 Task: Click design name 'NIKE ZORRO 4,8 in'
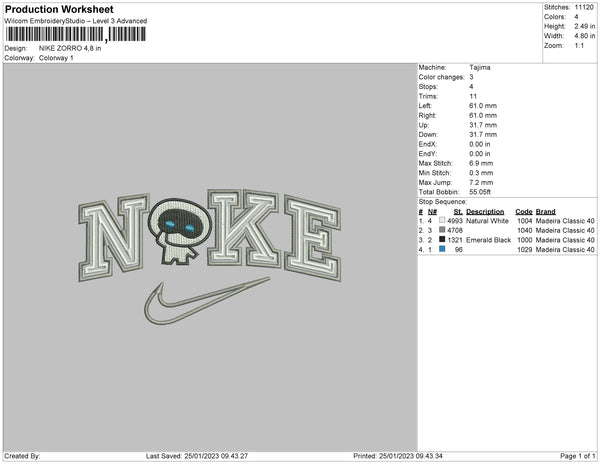[70, 48]
